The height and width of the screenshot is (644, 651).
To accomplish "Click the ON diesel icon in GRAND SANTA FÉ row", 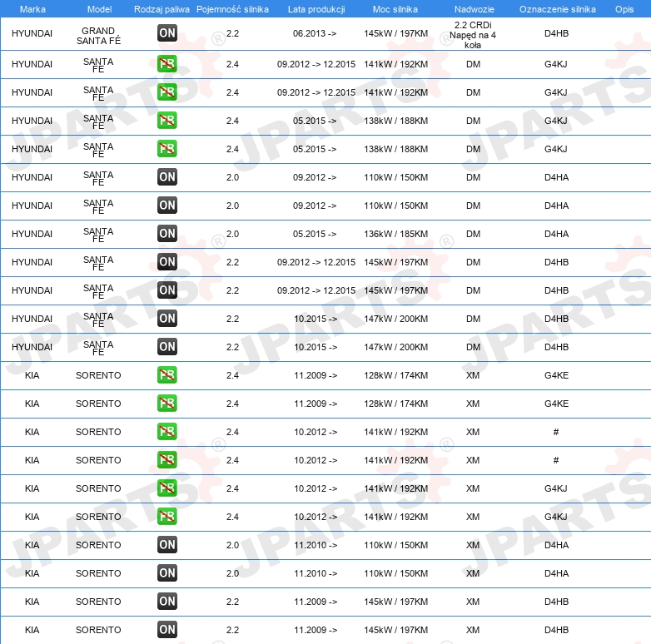I will pos(167,33).
